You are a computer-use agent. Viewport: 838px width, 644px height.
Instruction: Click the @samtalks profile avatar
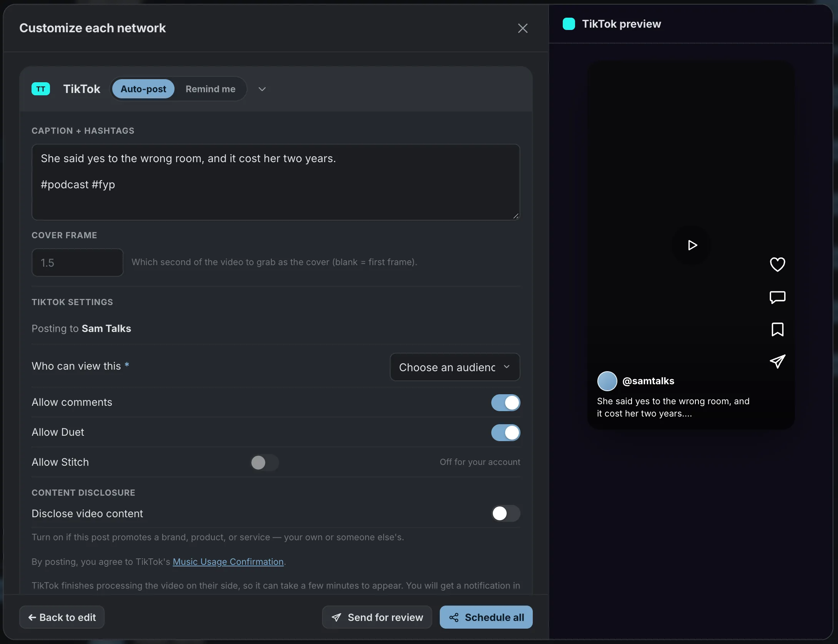[x=607, y=381]
